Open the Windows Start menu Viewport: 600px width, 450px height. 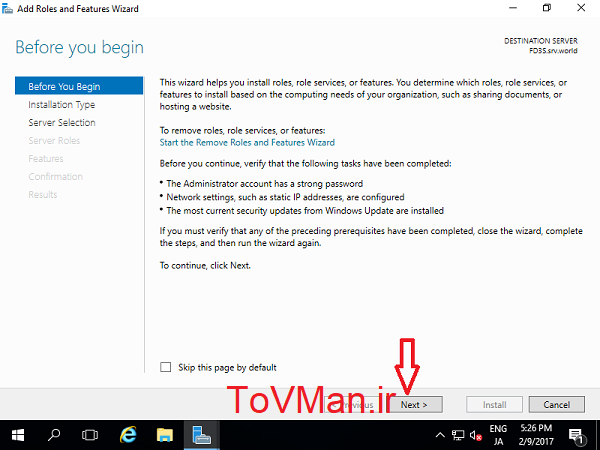tap(18, 435)
